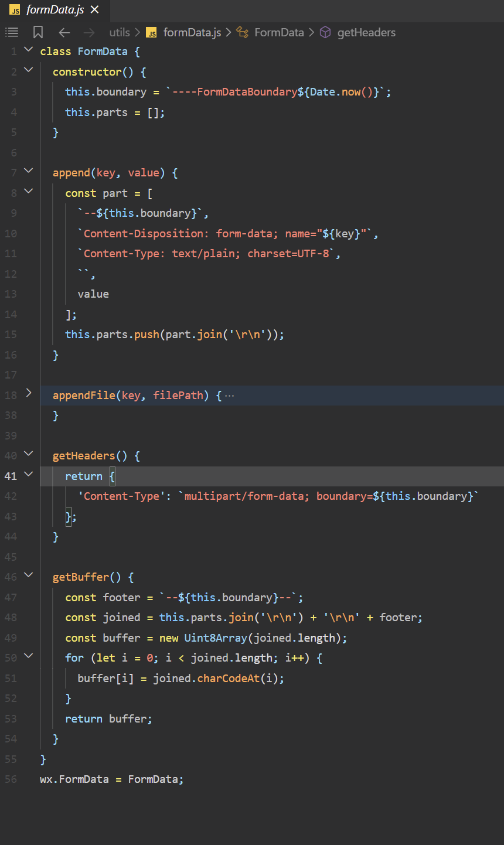The height and width of the screenshot is (845, 504).
Task: Click 'return' keyword on line 41
Action: [x=84, y=476]
